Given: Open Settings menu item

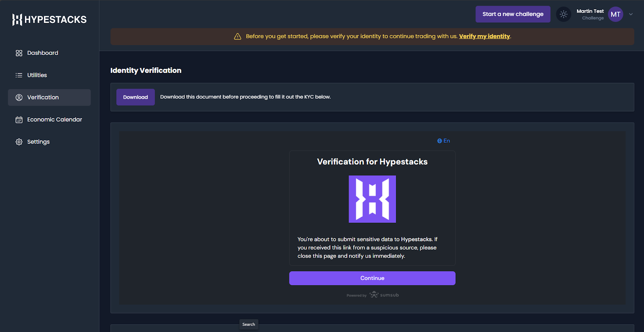Looking at the screenshot, I should click(49, 142).
